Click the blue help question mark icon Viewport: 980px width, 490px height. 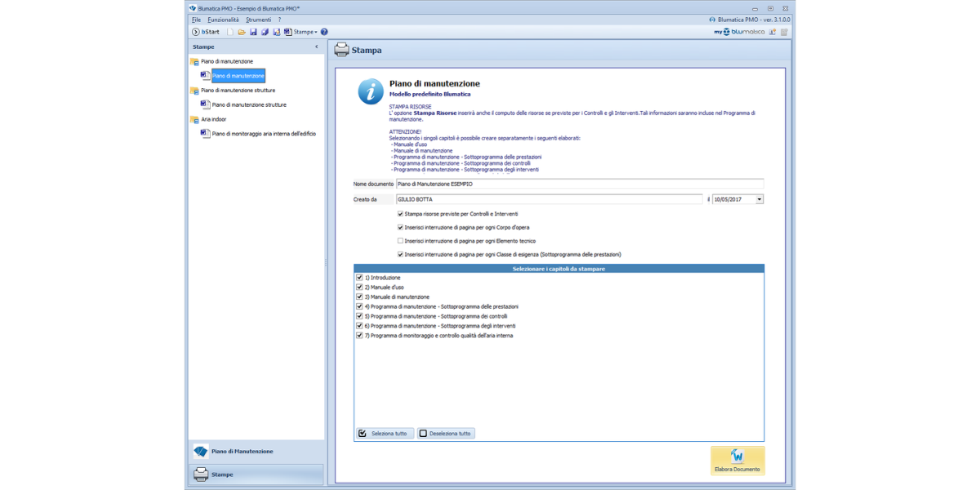click(x=324, y=32)
